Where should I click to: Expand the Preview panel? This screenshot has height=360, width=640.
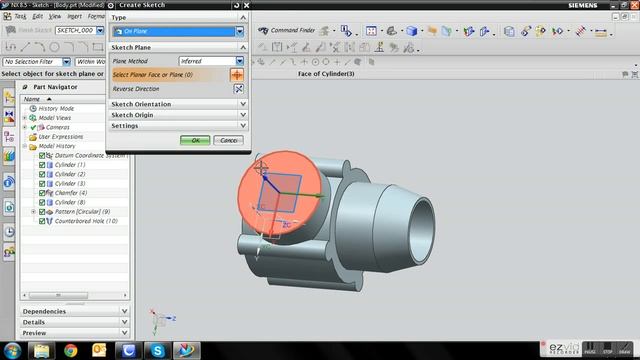(75, 333)
